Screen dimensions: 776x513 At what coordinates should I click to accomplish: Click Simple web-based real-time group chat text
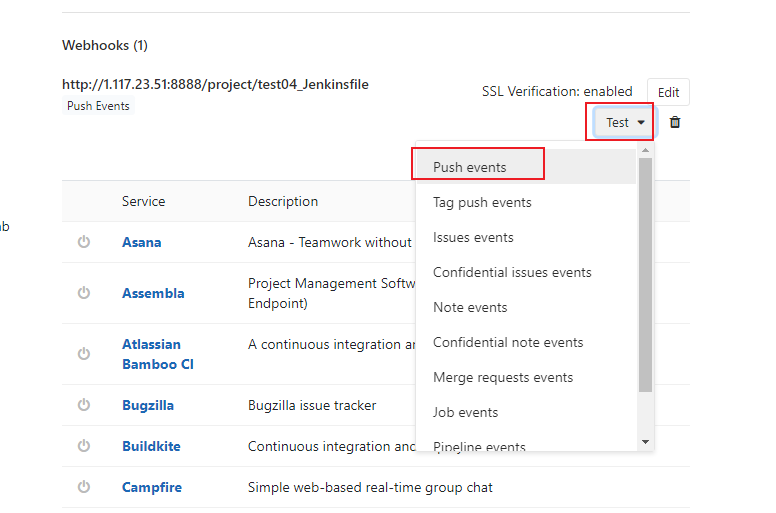pyautogui.click(x=370, y=487)
